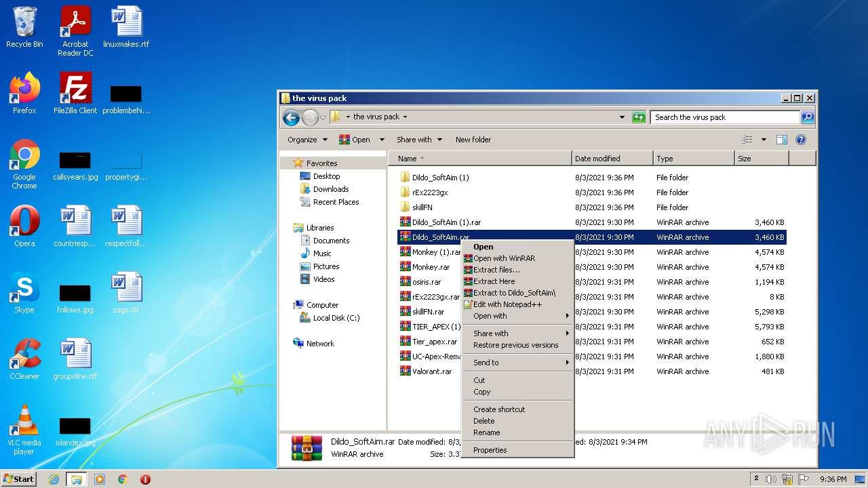Select Create shortcut menu entry
This screenshot has width=868, height=488.
[518, 409]
